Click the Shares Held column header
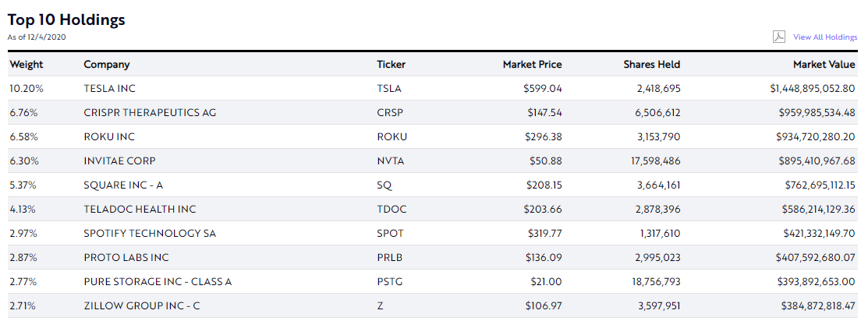The width and height of the screenshot is (868, 328). pos(652,65)
